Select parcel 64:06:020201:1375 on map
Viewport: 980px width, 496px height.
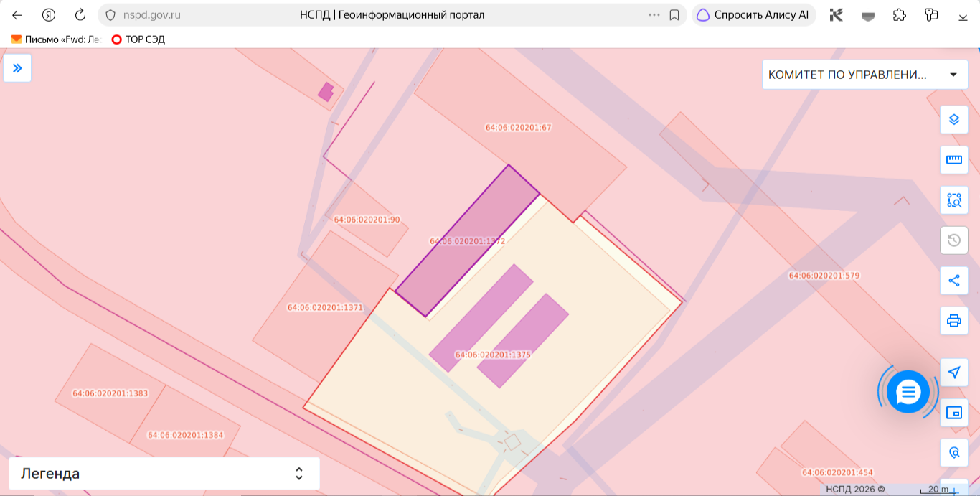pyautogui.click(x=493, y=355)
